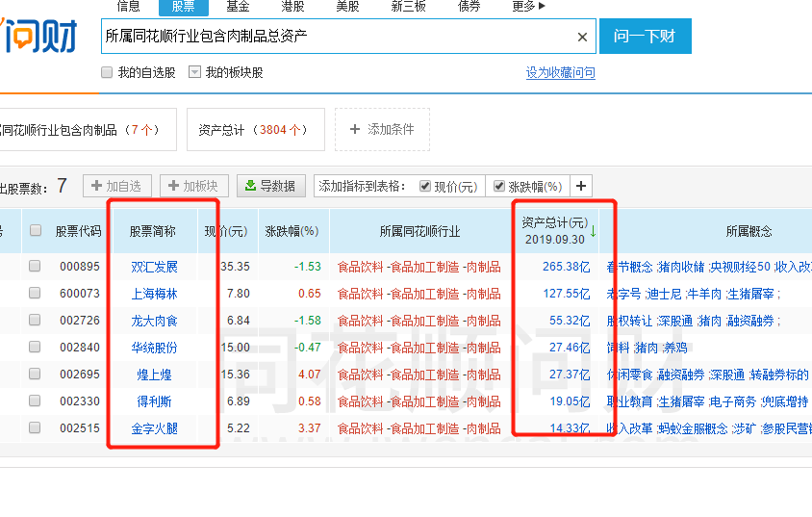This screenshot has width=812, height=517.
Task: Click the 迪士尼 concept link
Action: (664, 294)
